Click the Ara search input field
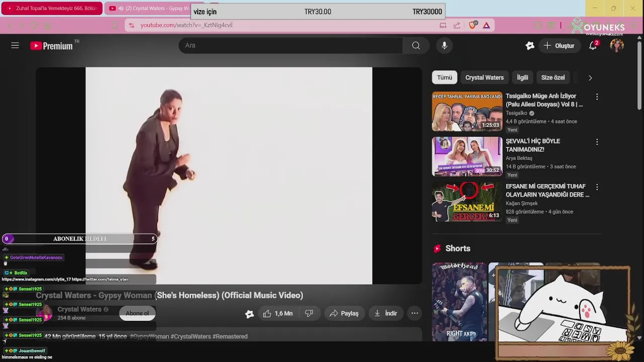 pyautogui.click(x=291, y=46)
